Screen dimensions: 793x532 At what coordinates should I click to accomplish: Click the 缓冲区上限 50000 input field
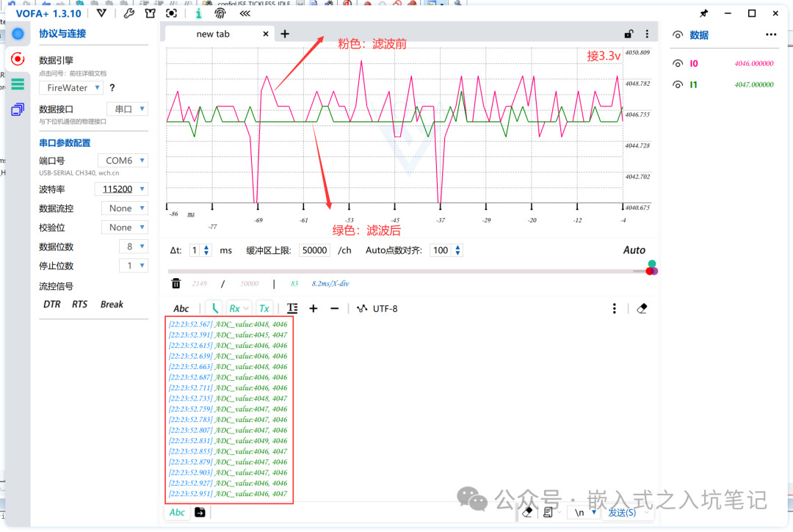pos(314,250)
